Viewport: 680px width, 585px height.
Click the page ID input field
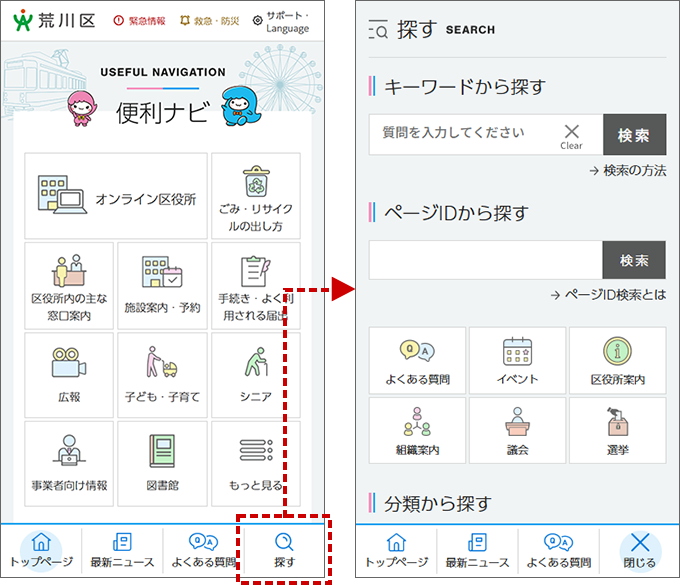tap(486, 260)
